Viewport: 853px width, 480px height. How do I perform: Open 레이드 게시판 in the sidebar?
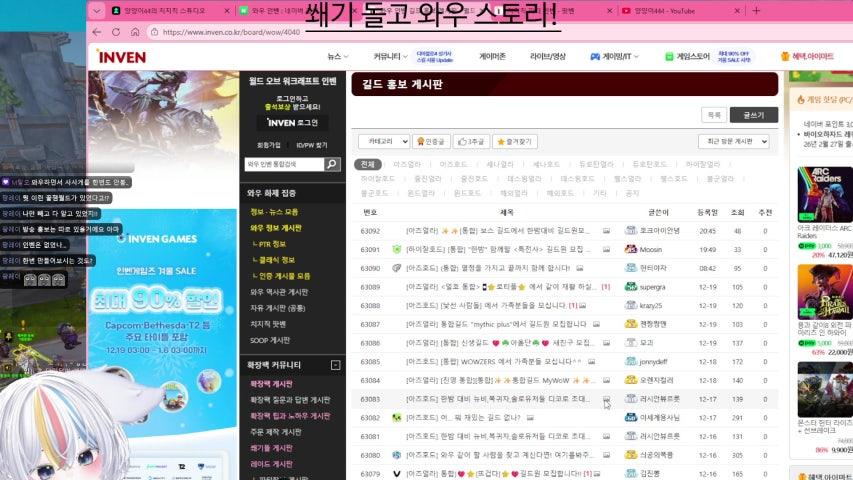tap(271, 464)
